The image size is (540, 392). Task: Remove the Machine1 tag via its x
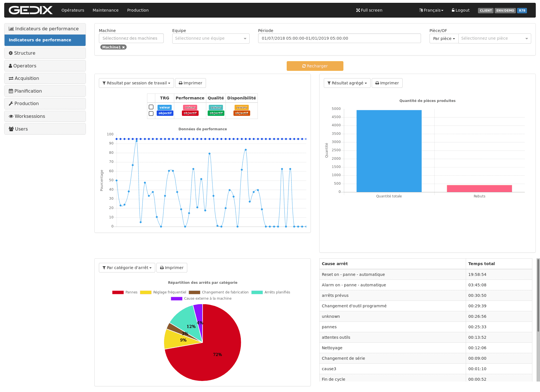(x=124, y=47)
